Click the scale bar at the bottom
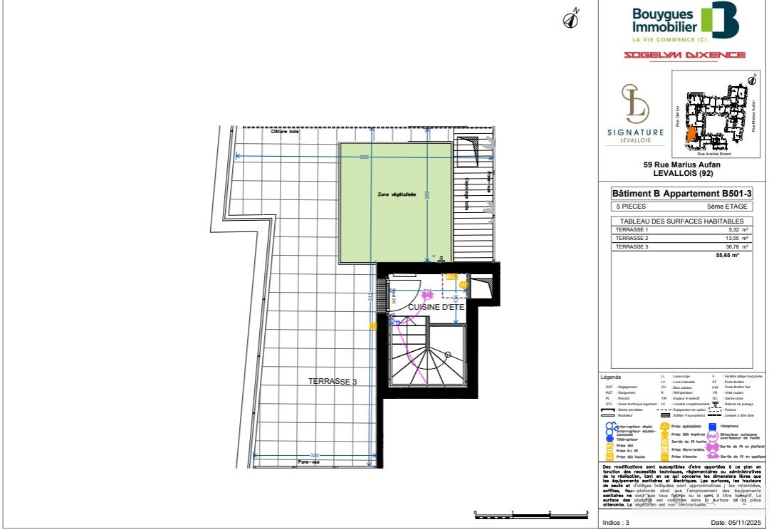The image size is (769, 532). 531,515
